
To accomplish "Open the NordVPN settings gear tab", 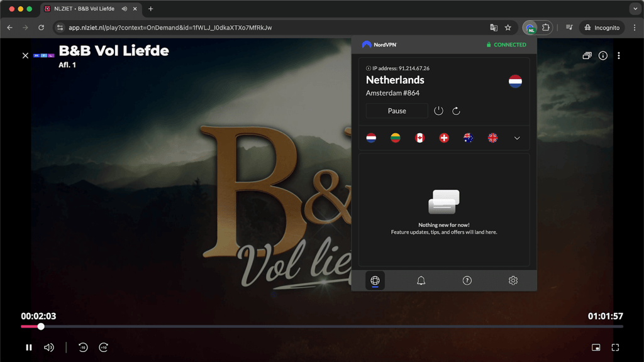I will (x=513, y=280).
